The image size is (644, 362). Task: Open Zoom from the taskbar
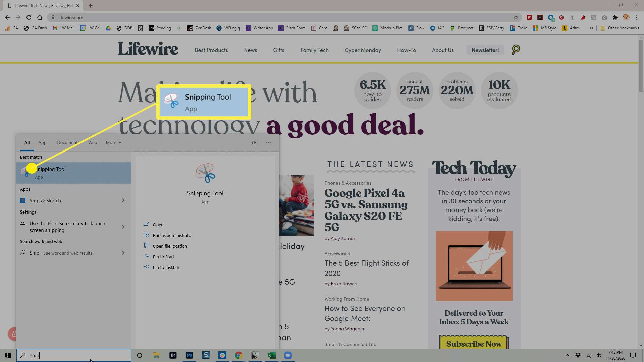click(x=288, y=355)
